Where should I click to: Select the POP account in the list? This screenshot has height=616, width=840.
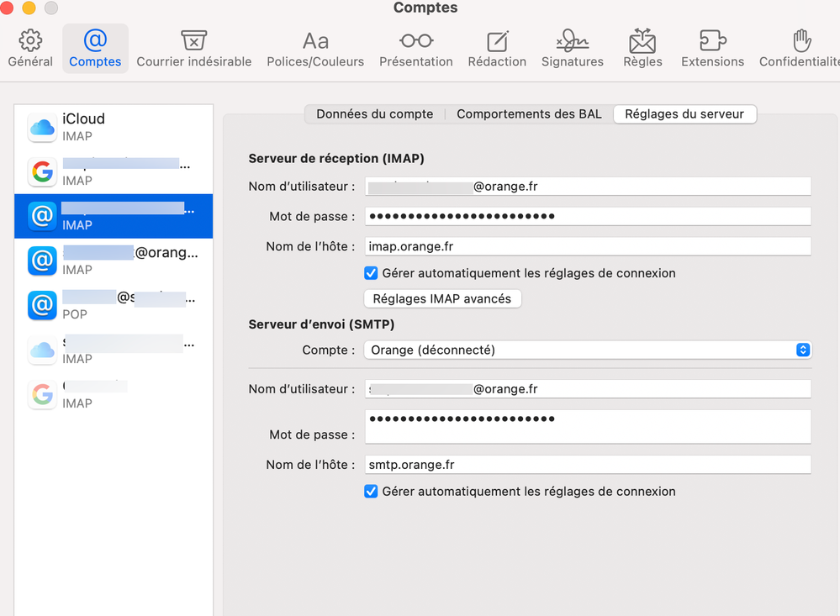click(114, 305)
